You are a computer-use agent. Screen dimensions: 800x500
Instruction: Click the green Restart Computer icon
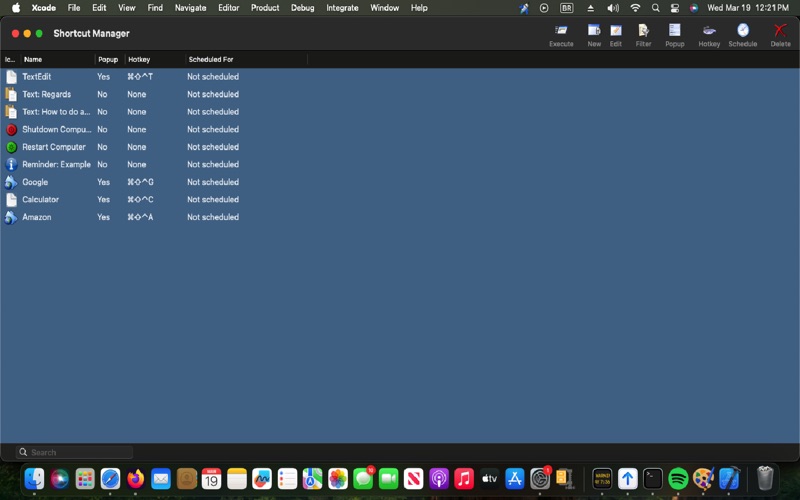point(11,147)
